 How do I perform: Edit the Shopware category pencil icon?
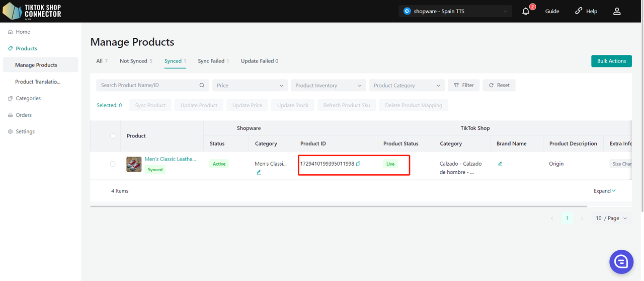[259, 172]
